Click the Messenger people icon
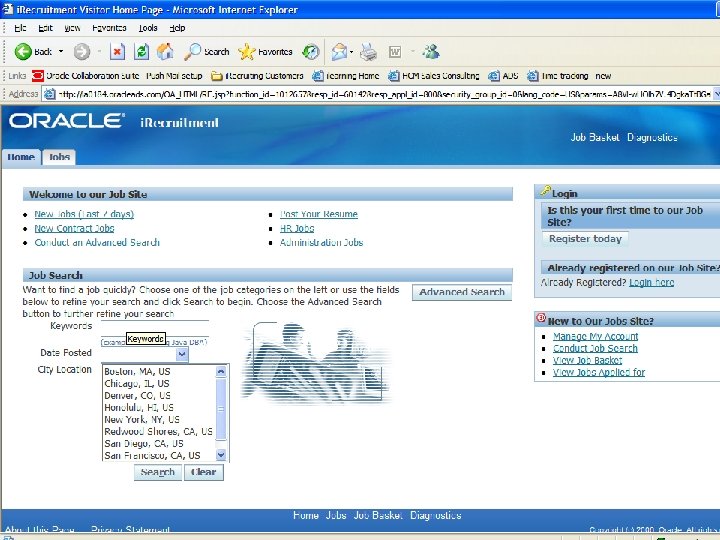The height and width of the screenshot is (540, 720). point(431,51)
